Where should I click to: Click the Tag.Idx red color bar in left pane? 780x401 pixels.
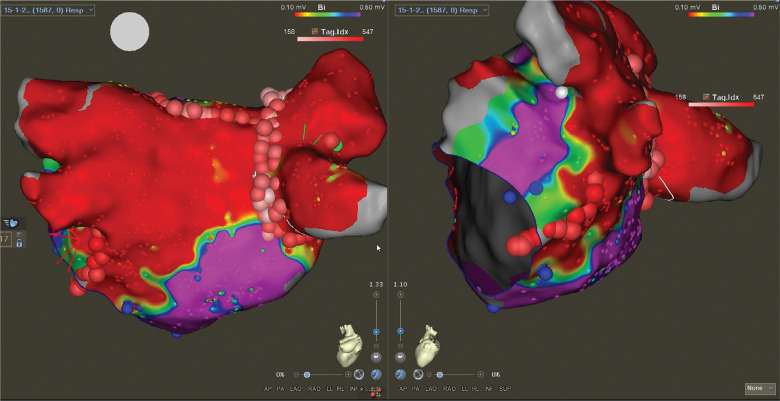point(330,38)
